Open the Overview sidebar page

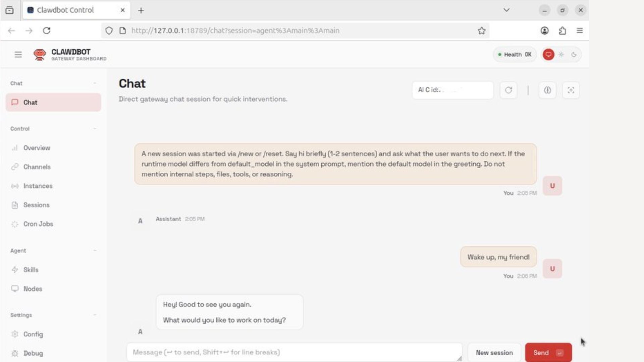click(37, 148)
